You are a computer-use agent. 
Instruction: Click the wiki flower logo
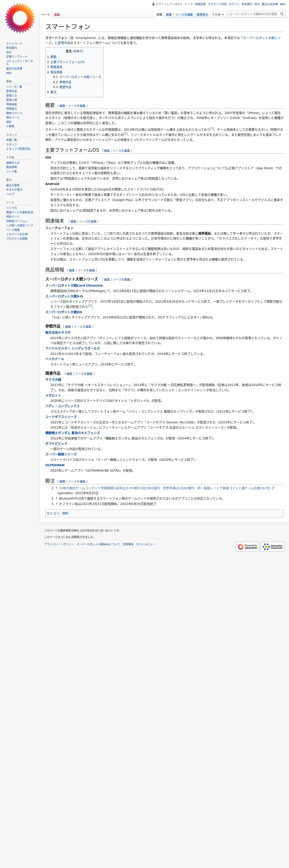pyautogui.click(x=20, y=18)
